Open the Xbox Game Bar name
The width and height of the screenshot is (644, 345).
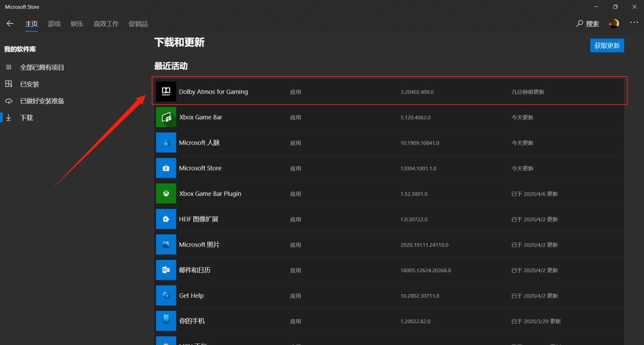201,117
